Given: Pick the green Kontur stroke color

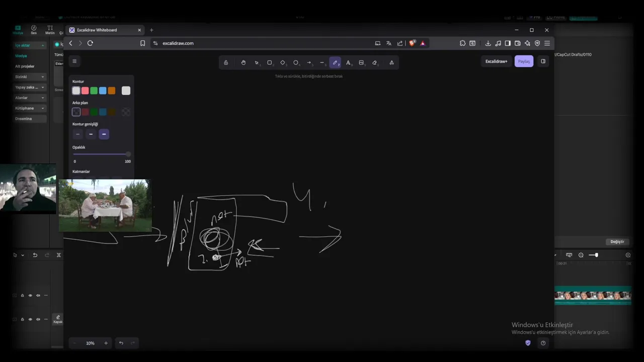Looking at the screenshot, I should [94, 90].
